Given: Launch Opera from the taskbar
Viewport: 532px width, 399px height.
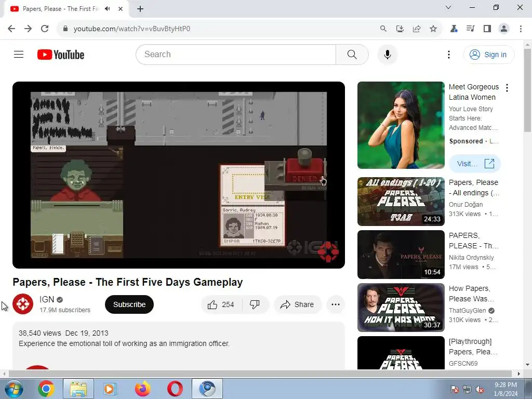Looking at the screenshot, I should click(x=175, y=389).
